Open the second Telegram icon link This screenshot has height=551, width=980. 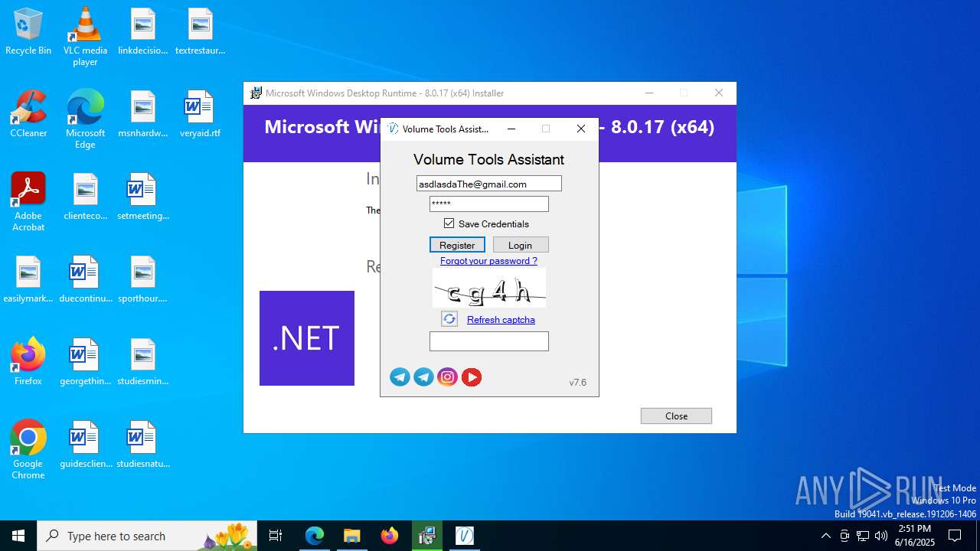coord(423,377)
